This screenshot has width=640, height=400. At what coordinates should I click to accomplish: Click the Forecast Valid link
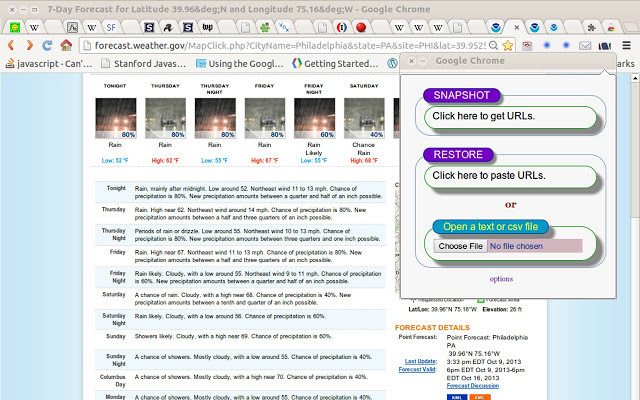pos(417,369)
